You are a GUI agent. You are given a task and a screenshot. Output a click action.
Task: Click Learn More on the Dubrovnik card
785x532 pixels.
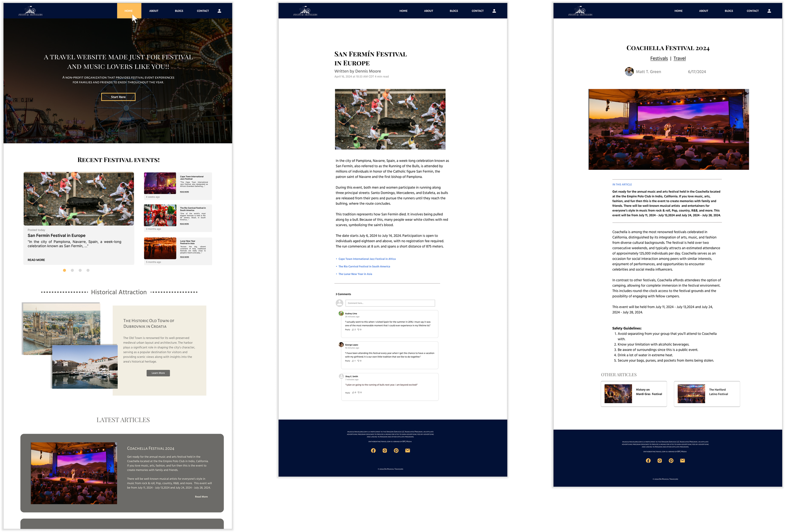(x=158, y=373)
